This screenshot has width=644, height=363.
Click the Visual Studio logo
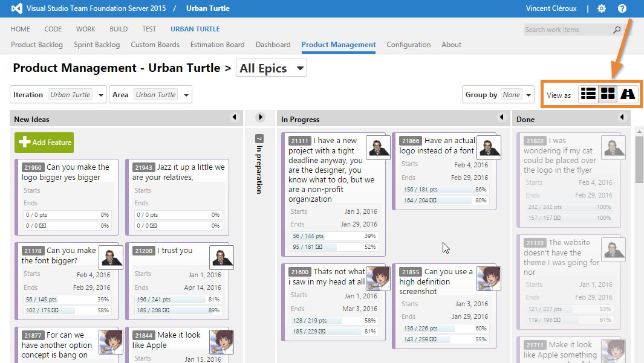(x=17, y=9)
